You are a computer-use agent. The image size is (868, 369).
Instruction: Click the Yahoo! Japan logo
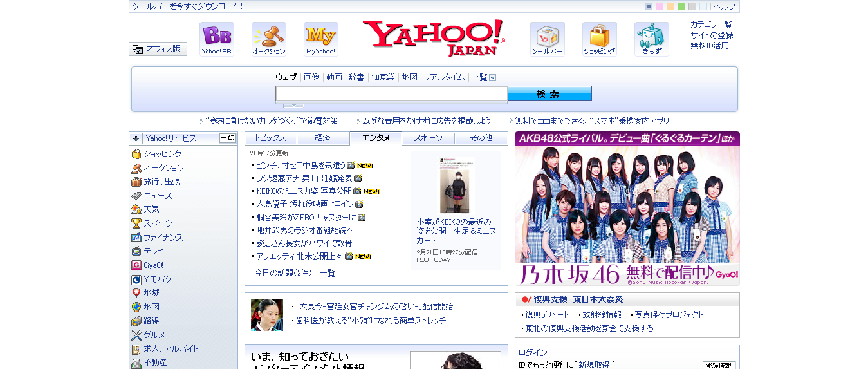(x=434, y=39)
